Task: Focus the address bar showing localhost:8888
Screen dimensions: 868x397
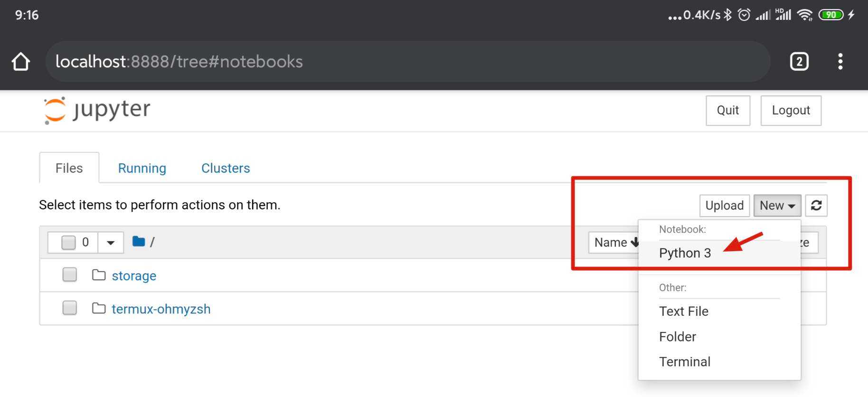Action: (x=407, y=62)
